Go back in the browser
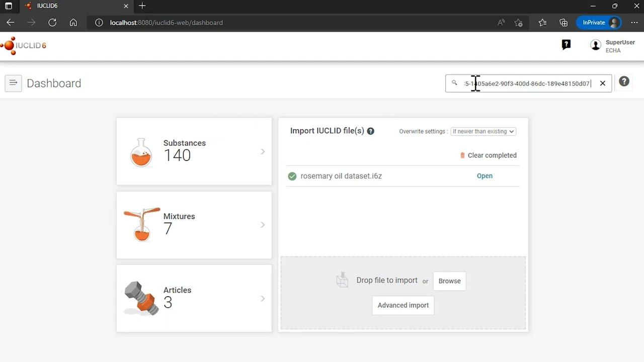 [x=11, y=23]
